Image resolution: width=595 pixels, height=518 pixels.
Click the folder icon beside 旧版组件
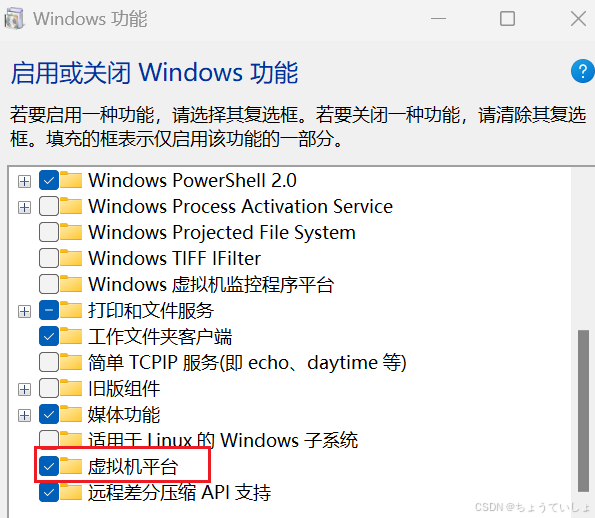coord(71,388)
